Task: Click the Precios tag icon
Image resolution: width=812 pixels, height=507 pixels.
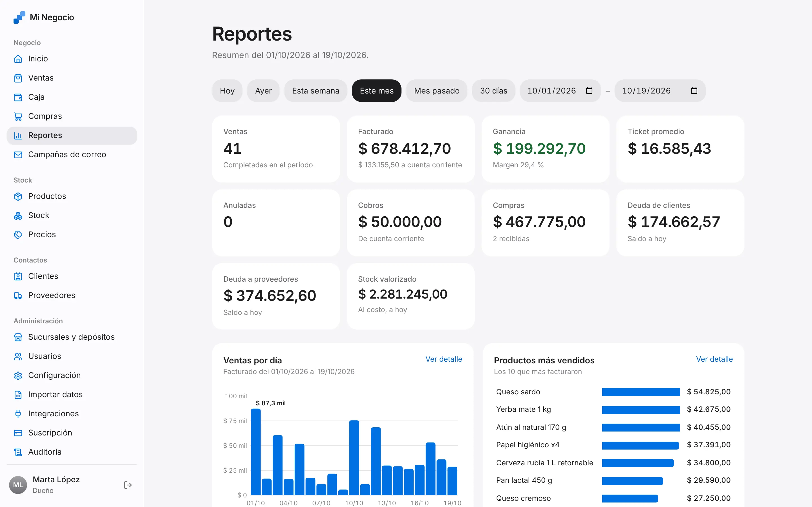Action: click(18, 235)
